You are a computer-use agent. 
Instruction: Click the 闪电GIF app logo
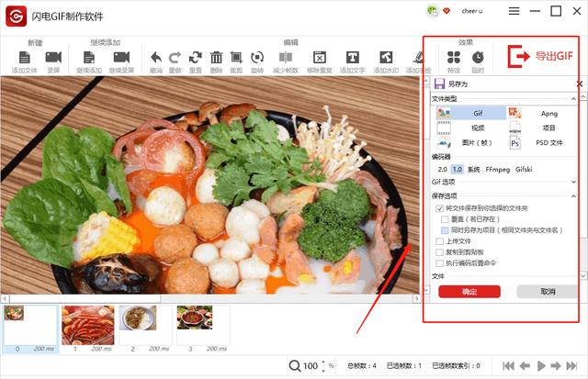(x=17, y=17)
